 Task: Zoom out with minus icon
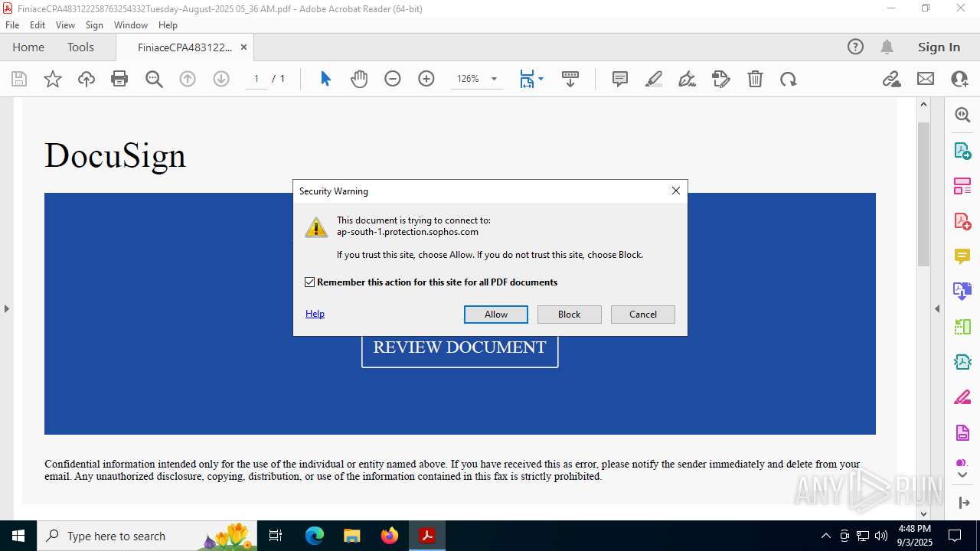[393, 79]
